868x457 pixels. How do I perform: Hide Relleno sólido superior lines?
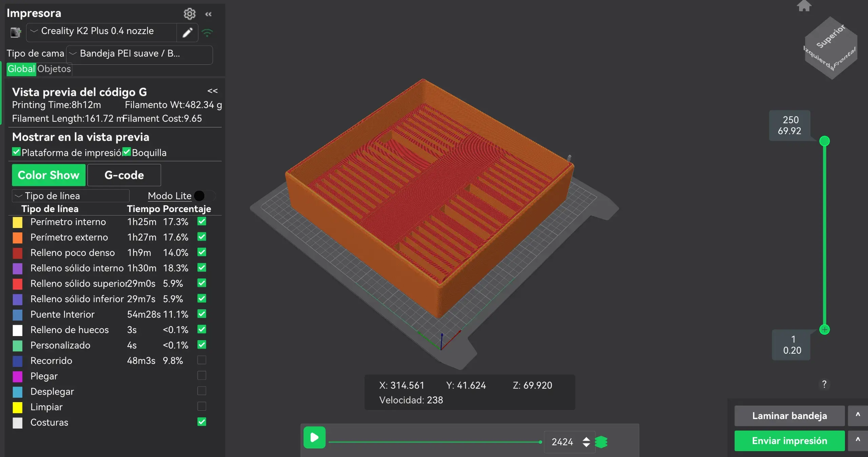pyautogui.click(x=202, y=283)
